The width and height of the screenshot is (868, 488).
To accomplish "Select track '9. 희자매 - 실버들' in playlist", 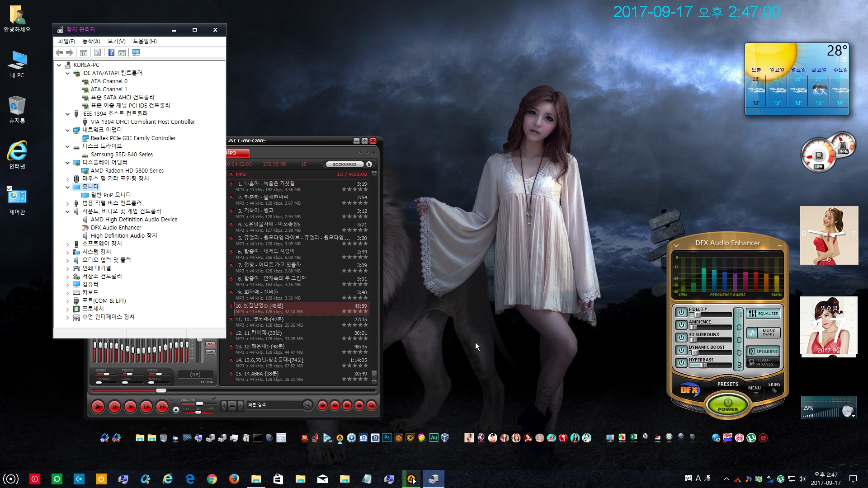I will click(301, 295).
